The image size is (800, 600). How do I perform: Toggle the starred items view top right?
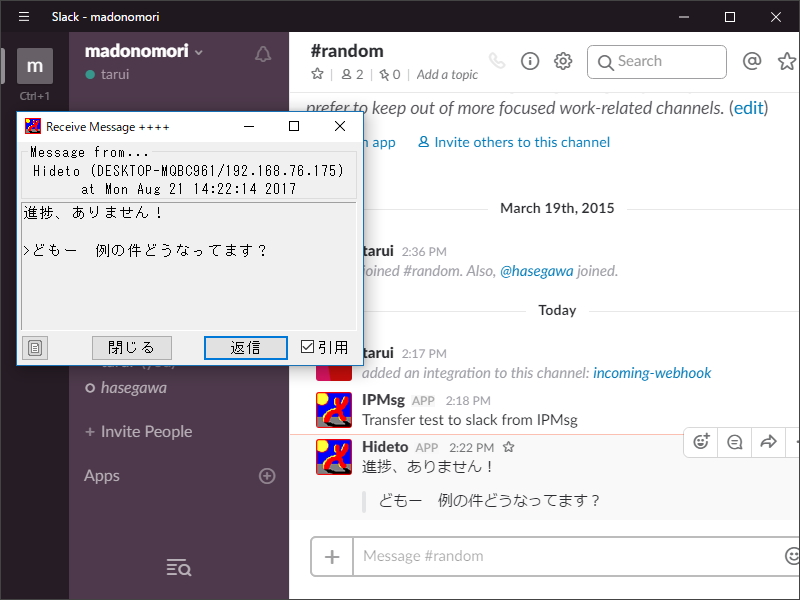(x=786, y=61)
